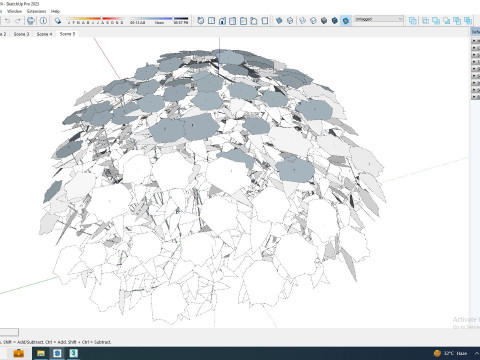Click the Undo arrow icon

tap(7, 21)
